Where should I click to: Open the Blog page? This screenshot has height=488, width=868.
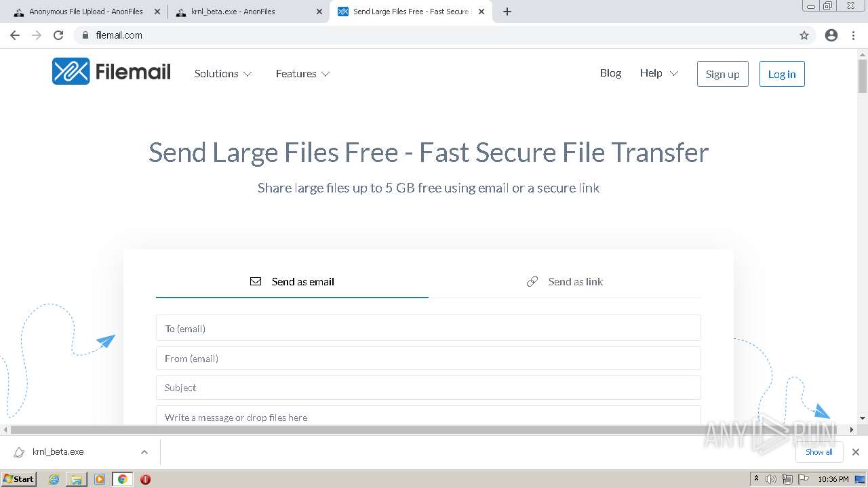tap(610, 73)
